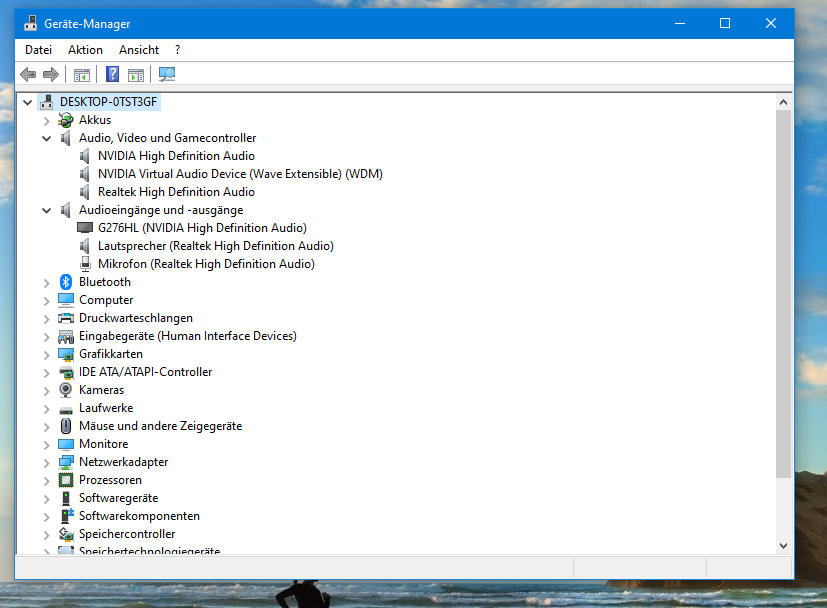Click the scan for hardware changes icon
The width and height of the screenshot is (827, 608).
point(167,74)
